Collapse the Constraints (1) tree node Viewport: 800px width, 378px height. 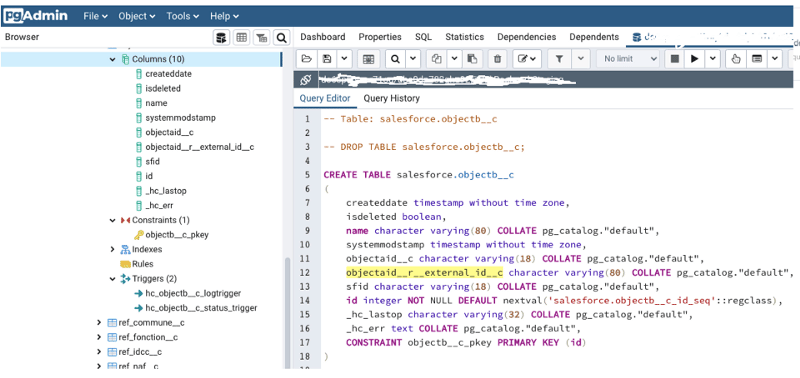113,220
